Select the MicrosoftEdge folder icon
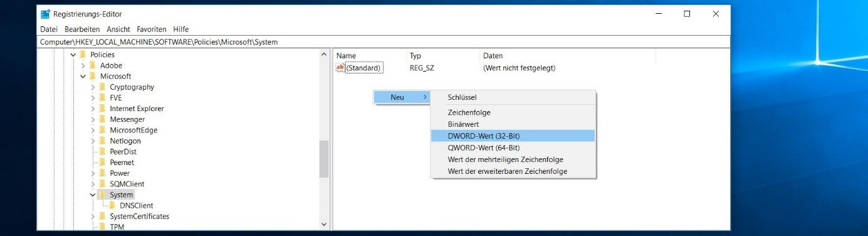This screenshot has height=236, width=868. point(102,130)
